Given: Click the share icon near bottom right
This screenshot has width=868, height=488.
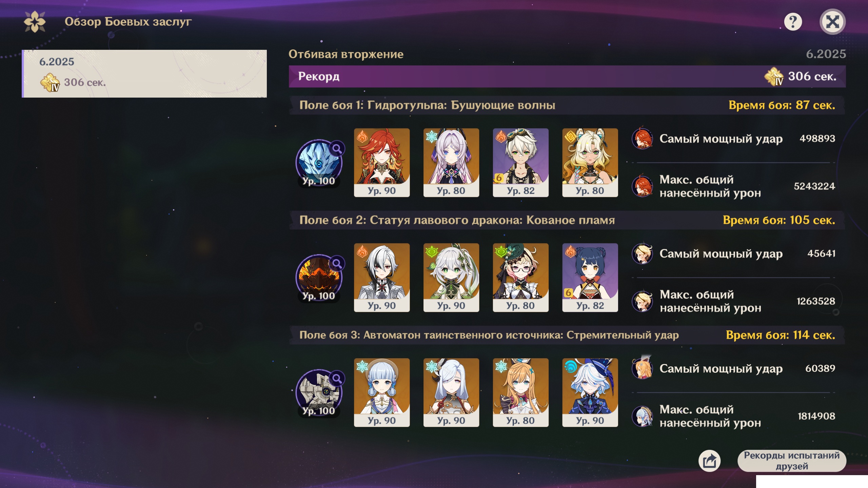Looking at the screenshot, I should [x=709, y=461].
